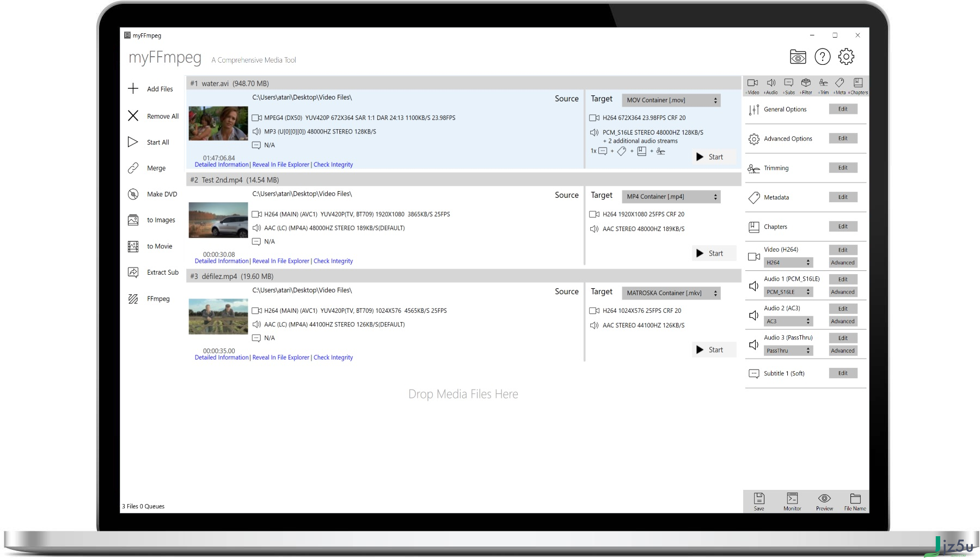Viewport: 980px width, 558px height.
Task: Open the settings gear icon in header
Action: point(846,57)
